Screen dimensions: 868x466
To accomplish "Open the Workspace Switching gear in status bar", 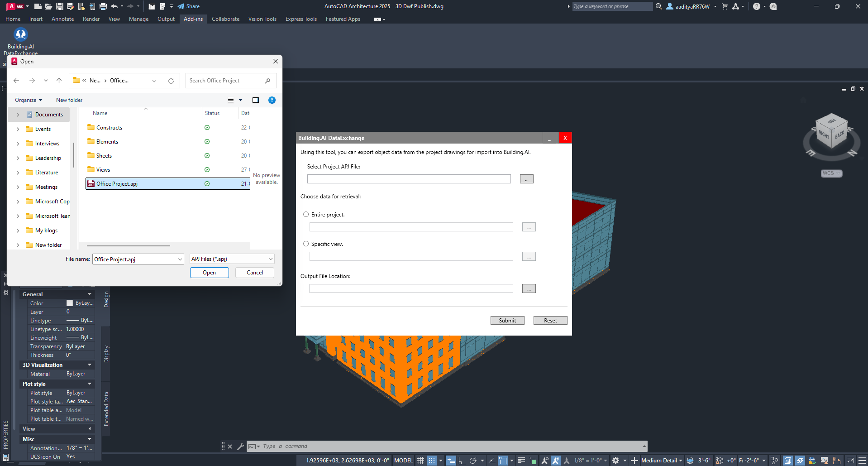I will (x=616, y=461).
